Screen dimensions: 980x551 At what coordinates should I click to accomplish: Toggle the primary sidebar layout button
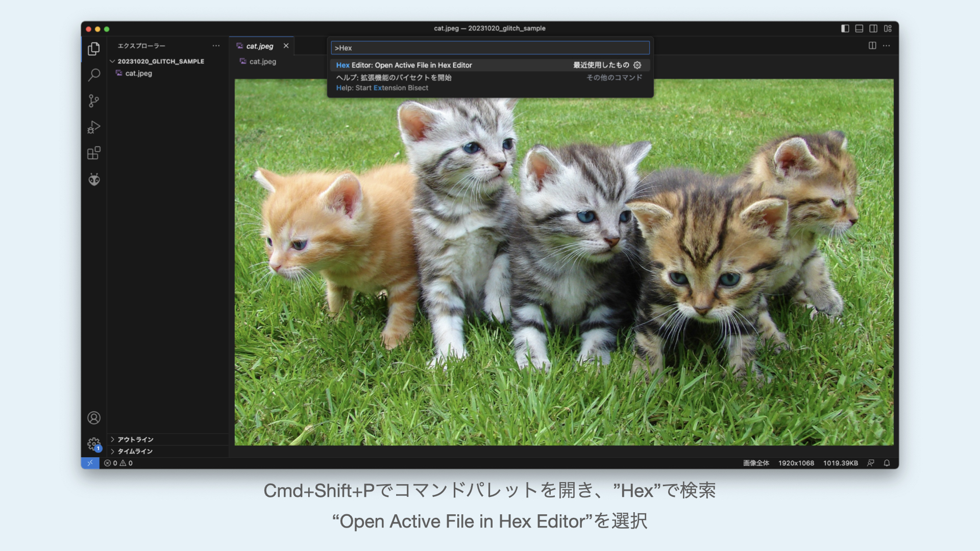point(845,29)
